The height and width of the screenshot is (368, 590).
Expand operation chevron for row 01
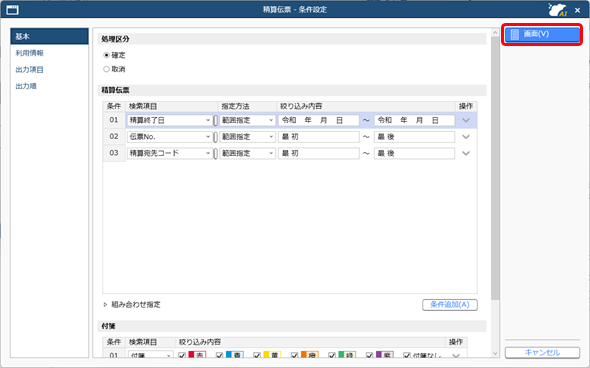pyautogui.click(x=466, y=120)
